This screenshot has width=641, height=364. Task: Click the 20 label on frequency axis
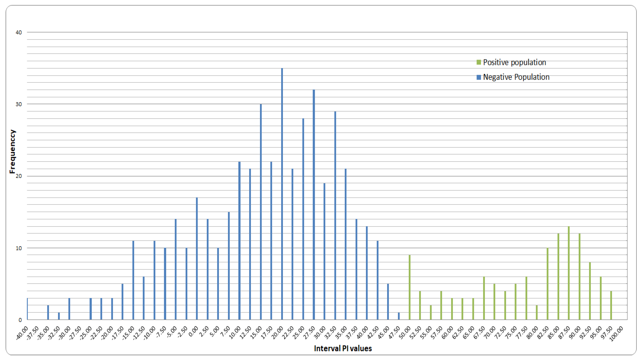point(19,176)
